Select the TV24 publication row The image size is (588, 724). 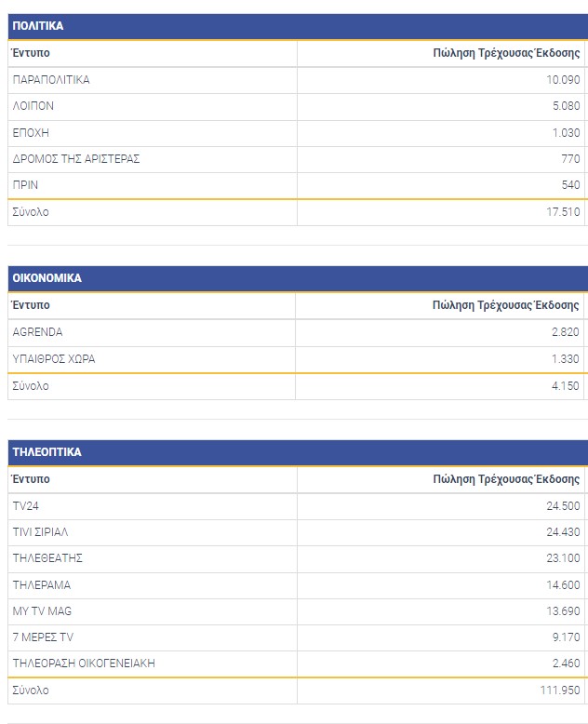coord(26,506)
